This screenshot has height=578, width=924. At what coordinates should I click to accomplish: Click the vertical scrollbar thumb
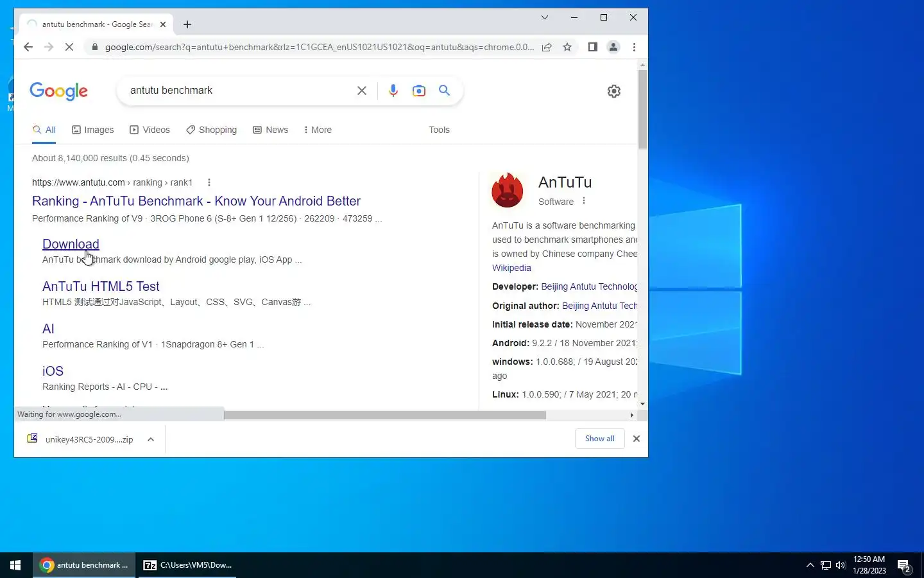click(x=642, y=109)
